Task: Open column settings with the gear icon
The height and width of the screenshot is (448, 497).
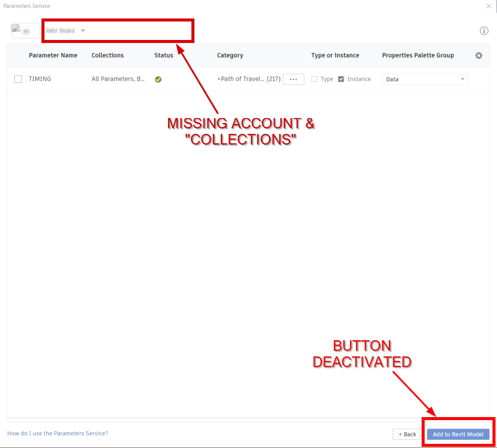Action: click(479, 55)
